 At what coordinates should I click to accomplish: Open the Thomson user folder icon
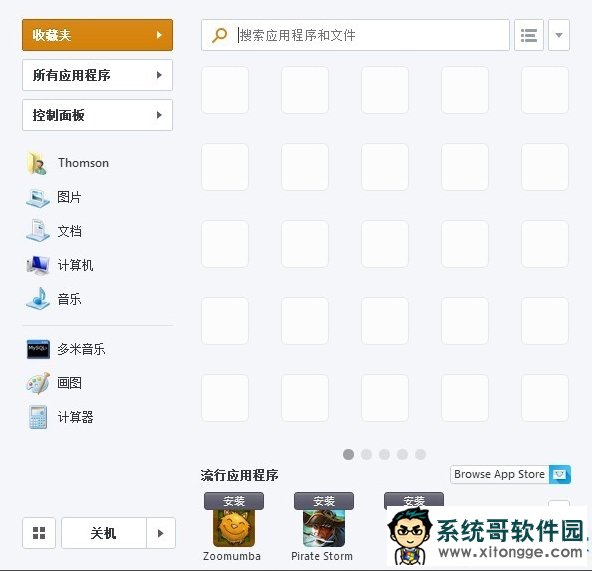[37, 163]
